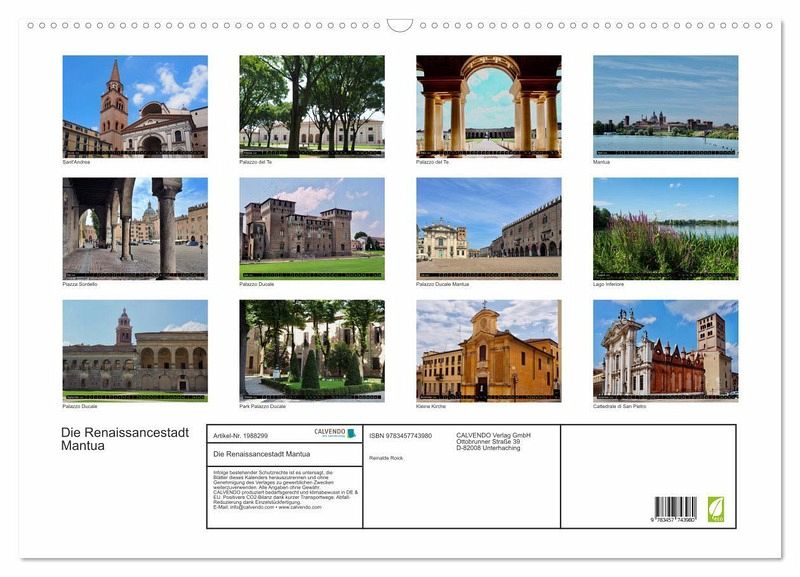This screenshot has height=577, width=800.
Task: Select the Palazzo del Te trees photo
Action: pyautogui.click(x=311, y=105)
